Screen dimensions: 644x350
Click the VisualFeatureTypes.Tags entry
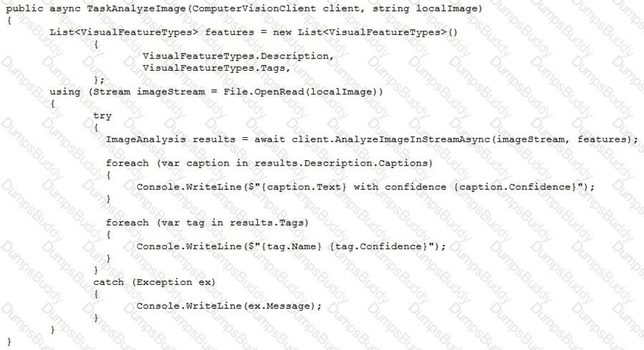214,68
